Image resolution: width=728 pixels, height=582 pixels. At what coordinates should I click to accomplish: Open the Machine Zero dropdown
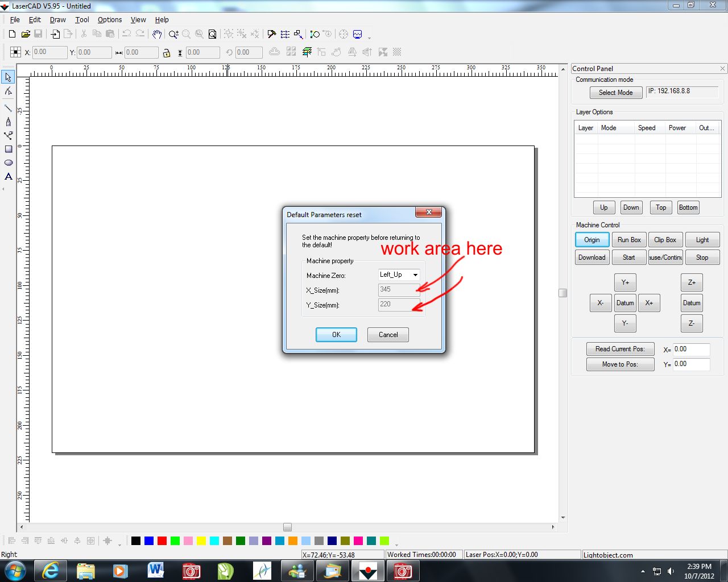[399, 275]
